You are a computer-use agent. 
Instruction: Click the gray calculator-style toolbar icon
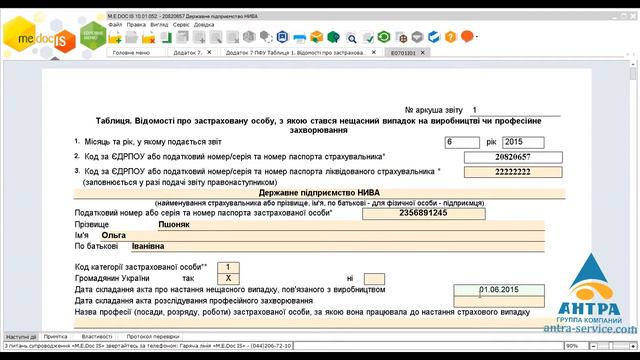(182, 38)
